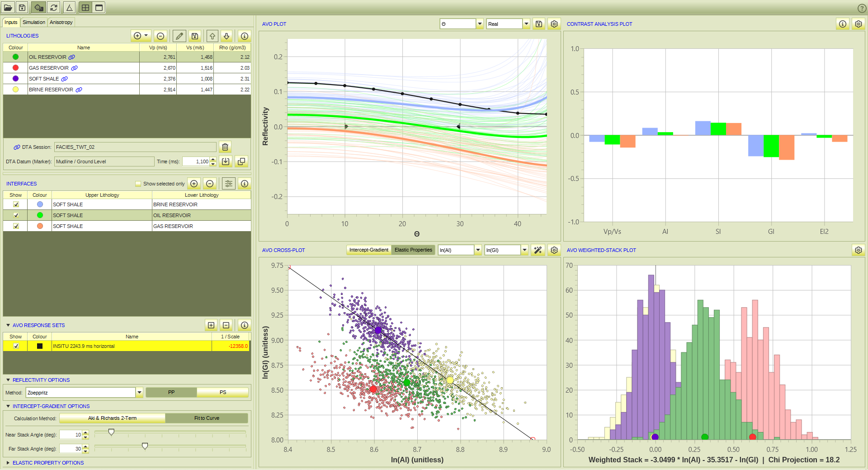Delete DTA session with the trash icon
The width and height of the screenshot is (868, 470).
[225, 147]
